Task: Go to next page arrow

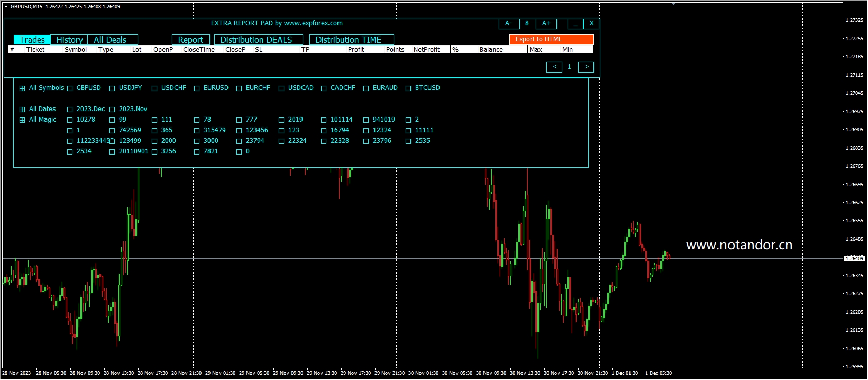Action: pyautogui.click(x=586, y=67)
